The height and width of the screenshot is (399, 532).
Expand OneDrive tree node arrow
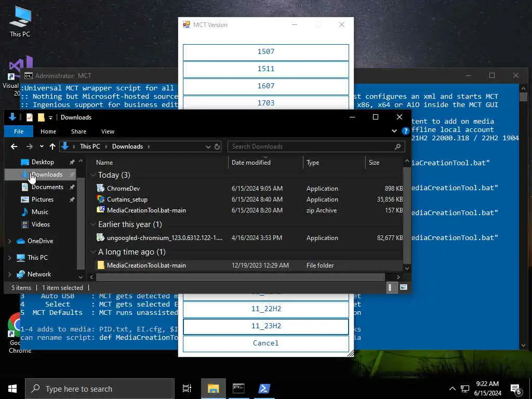[x=10, y=241]
